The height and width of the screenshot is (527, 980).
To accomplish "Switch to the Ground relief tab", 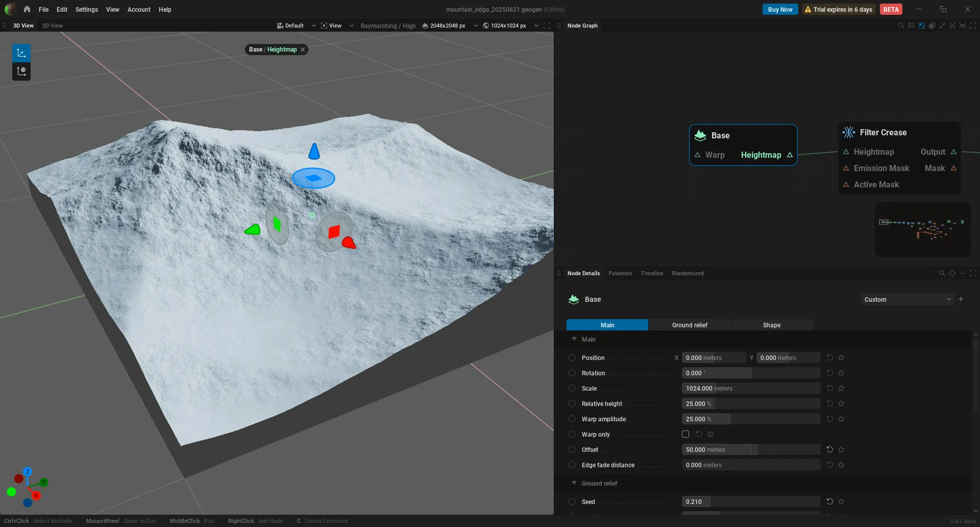I will (690, 325).
